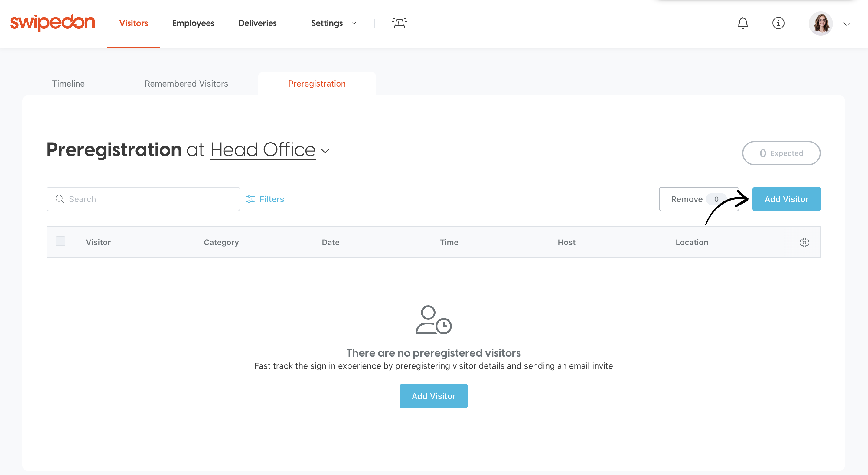Click the location chevron beside Head Office
This screenshot has width=868, height=475.
[325, 151]
